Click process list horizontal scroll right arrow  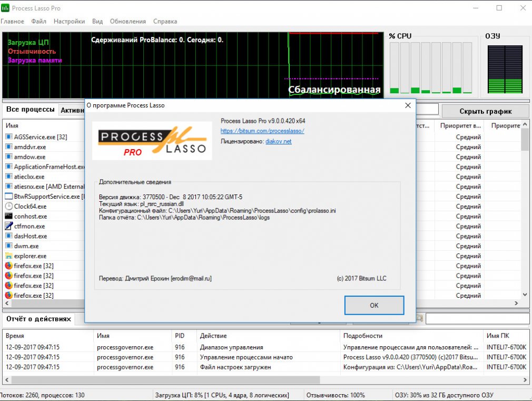pos(516,303)
